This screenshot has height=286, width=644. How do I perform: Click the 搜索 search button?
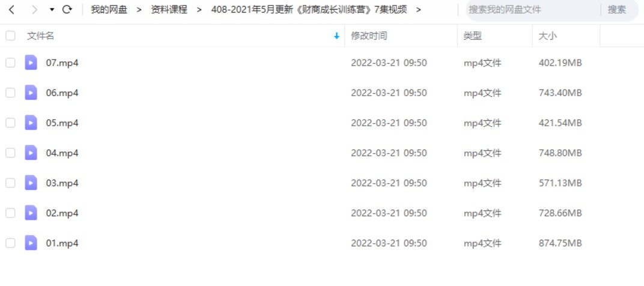pyautogui.click(x=617, y=10)
